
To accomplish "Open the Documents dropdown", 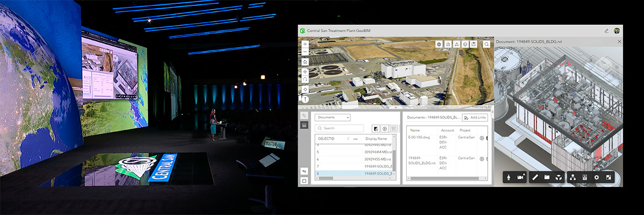I will pos(333,117).
